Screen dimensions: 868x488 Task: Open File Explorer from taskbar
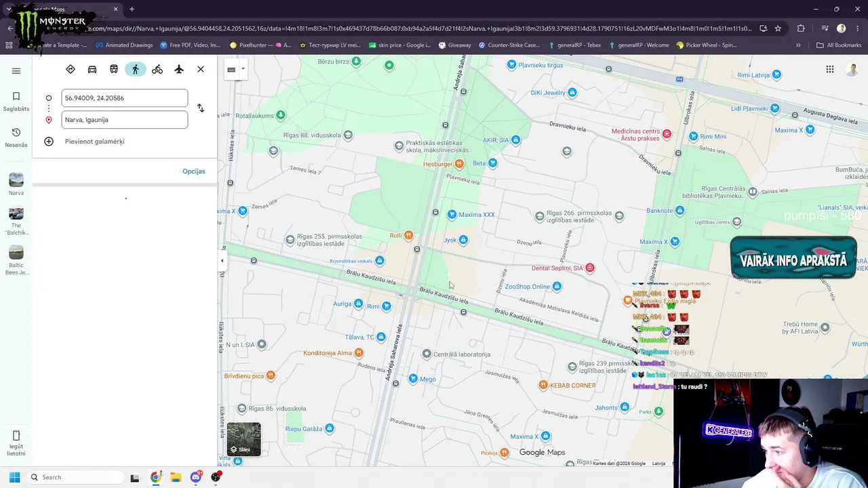[x=176, y=477]
